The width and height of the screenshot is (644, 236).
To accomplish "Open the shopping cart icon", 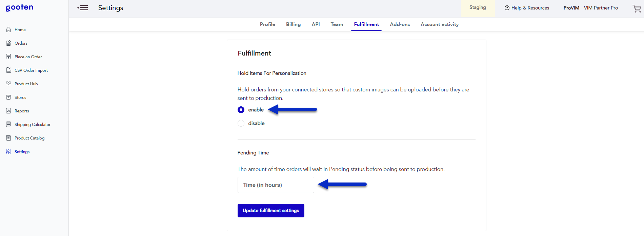I will 637,8.
